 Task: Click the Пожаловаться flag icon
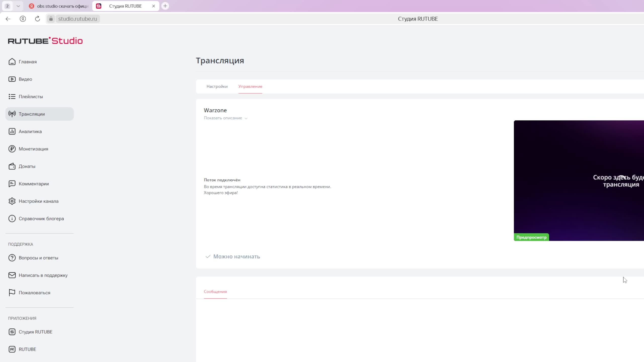coord(12,293)
